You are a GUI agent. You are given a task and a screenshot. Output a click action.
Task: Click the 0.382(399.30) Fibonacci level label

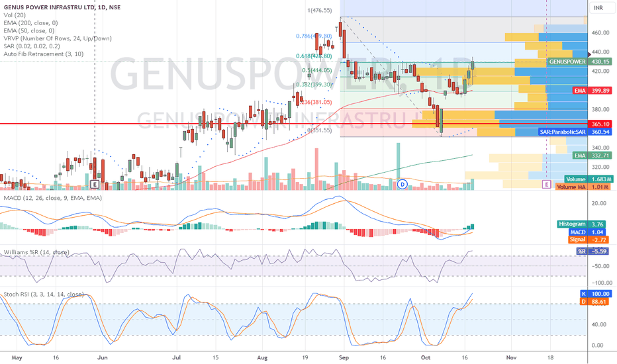tap(314, 85)
